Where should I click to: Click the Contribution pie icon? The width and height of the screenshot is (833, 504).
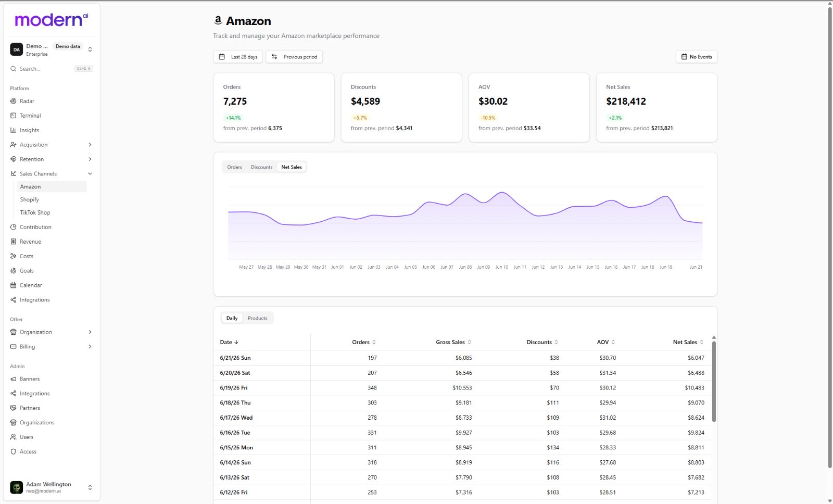pos(14,227)
